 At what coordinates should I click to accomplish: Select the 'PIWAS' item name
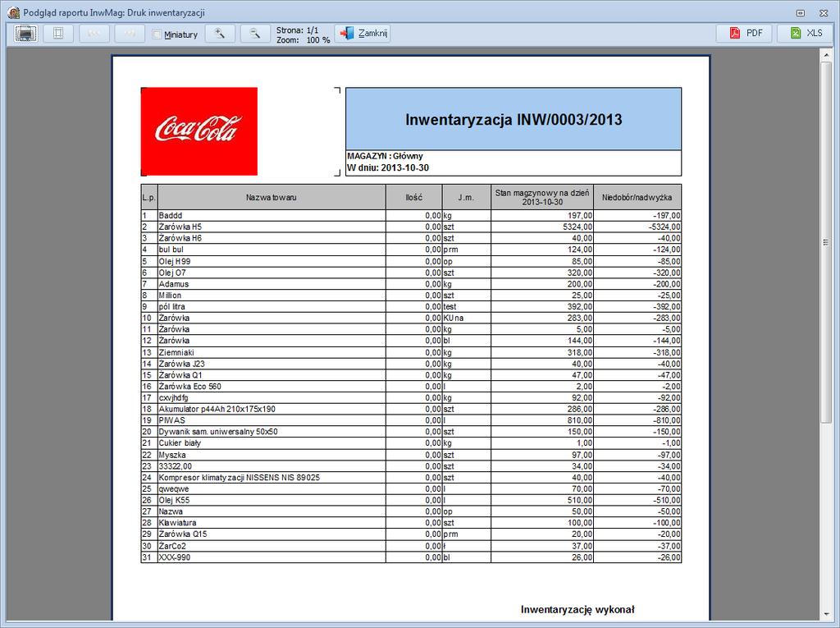pyautogui.click(x=172, y=420)
